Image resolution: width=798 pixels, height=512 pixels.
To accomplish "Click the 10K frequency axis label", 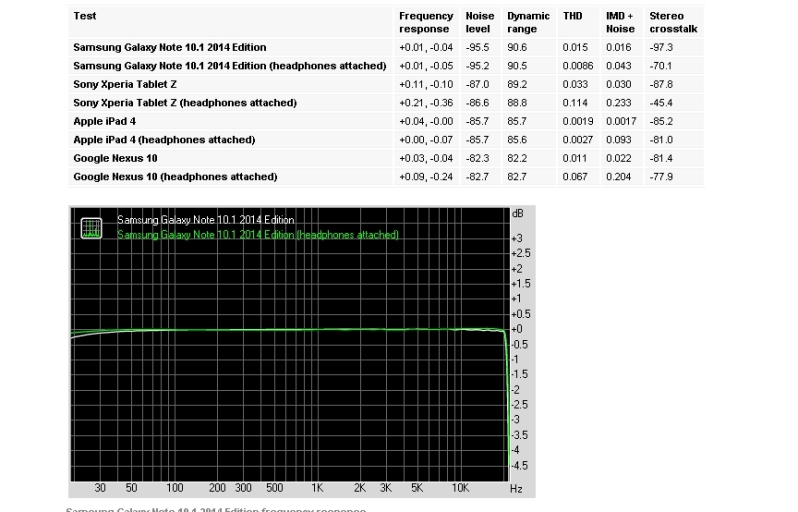I will (460, 488).
